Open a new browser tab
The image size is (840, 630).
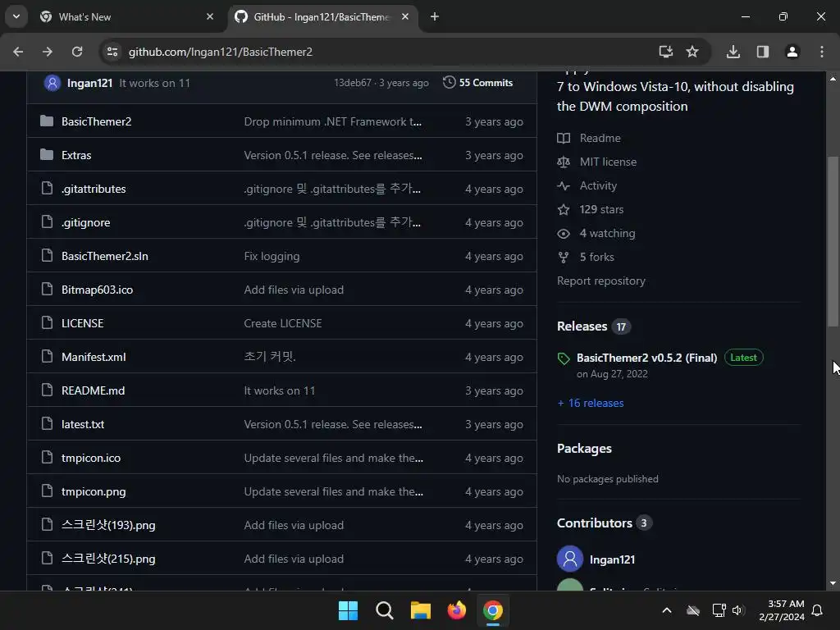tap(435, 16)
